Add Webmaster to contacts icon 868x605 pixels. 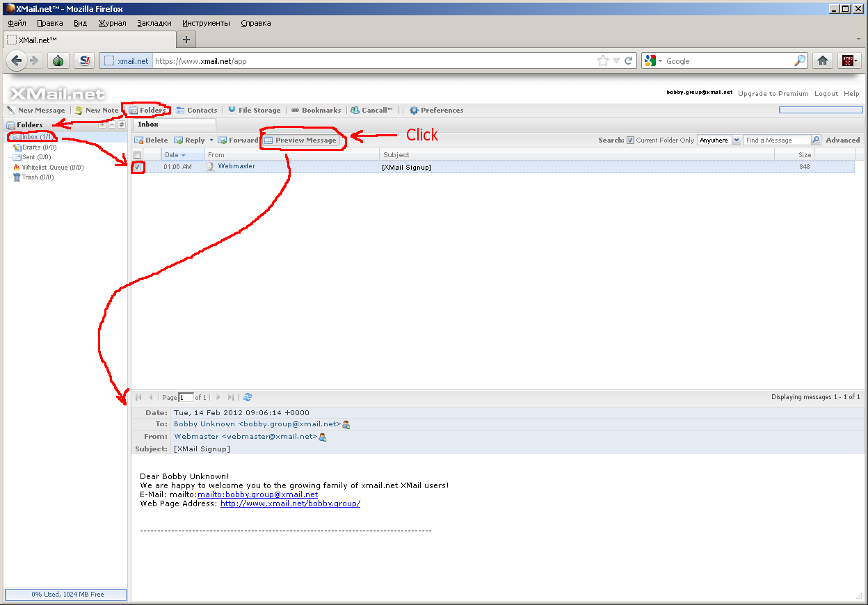point(323,437)
